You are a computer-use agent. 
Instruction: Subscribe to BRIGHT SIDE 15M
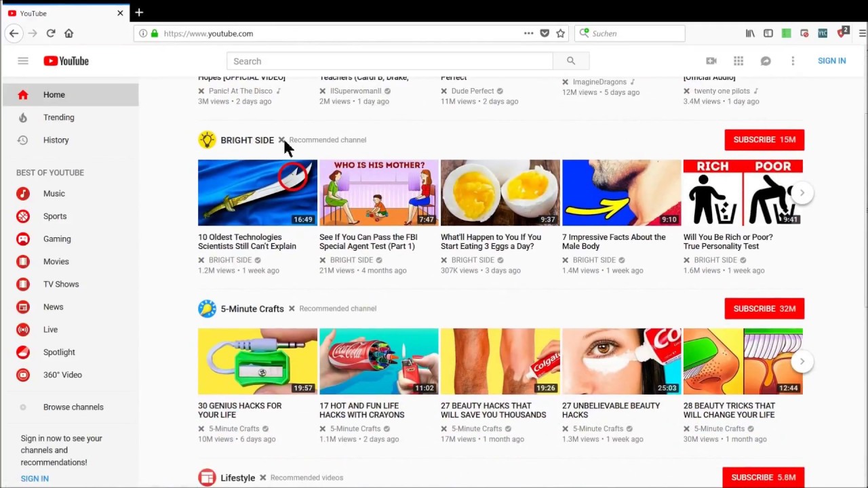click(764, 140)
